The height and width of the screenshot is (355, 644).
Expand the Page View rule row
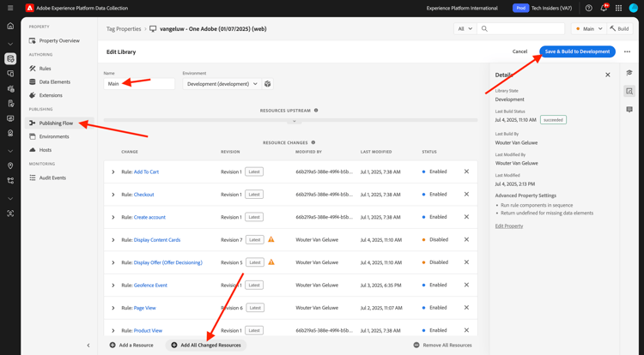(113, 308)
